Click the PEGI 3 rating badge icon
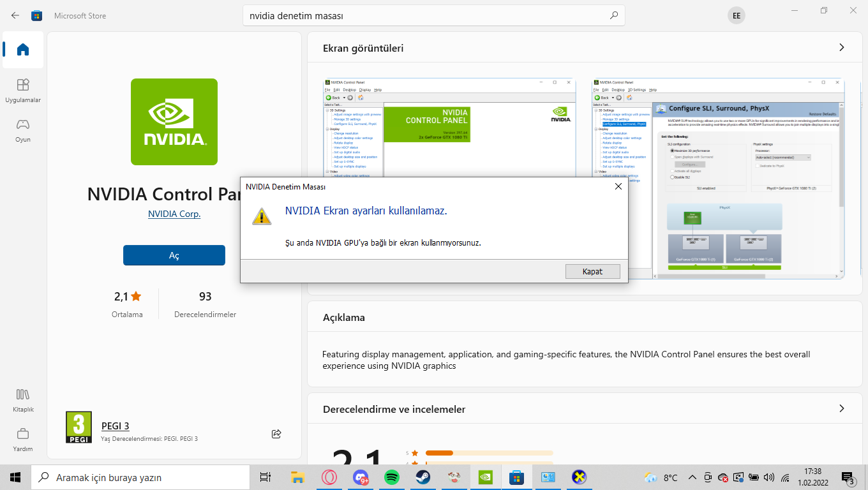Viewport: 868px width, 490px height. pos(79,427)
